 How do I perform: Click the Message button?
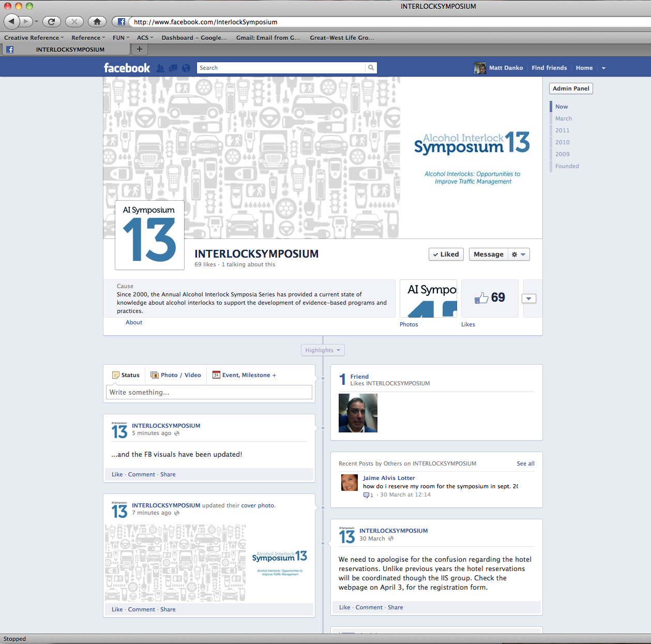point(489,254)
